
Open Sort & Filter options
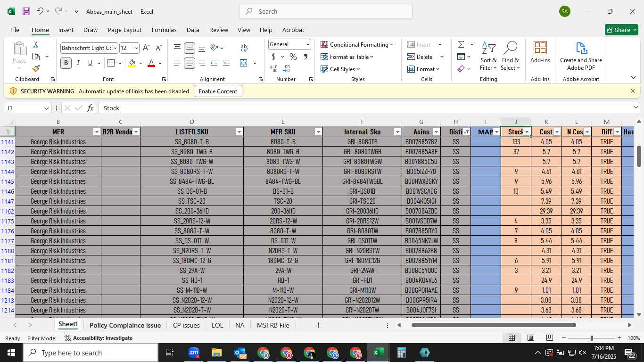click(x=488, y=57)
